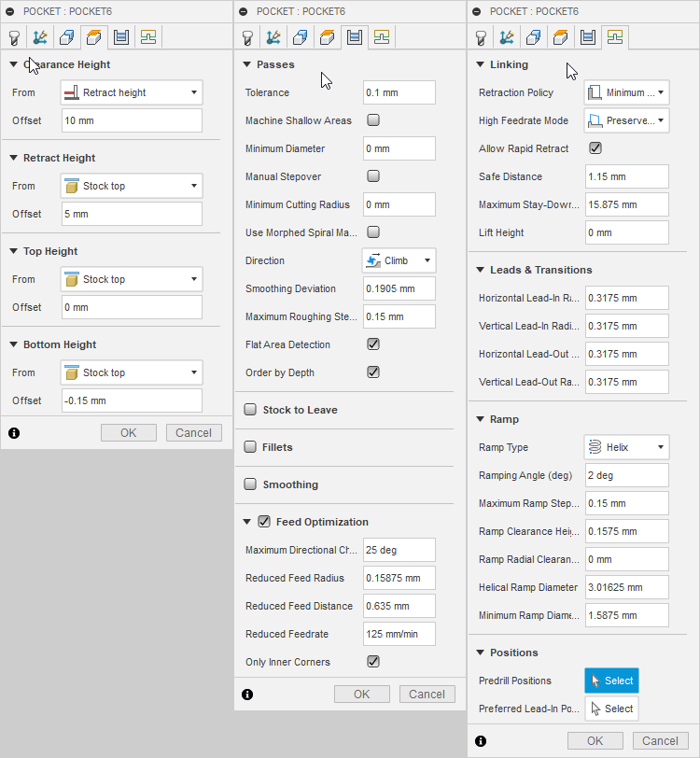This screenshot has height=758, width=700.
Task: Uncheck Only Inner Corners
Action: (x=373, y=661)
